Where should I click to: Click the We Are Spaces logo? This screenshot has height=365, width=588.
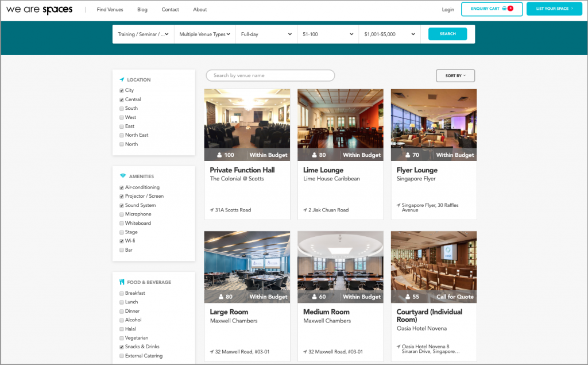point(40,10)
